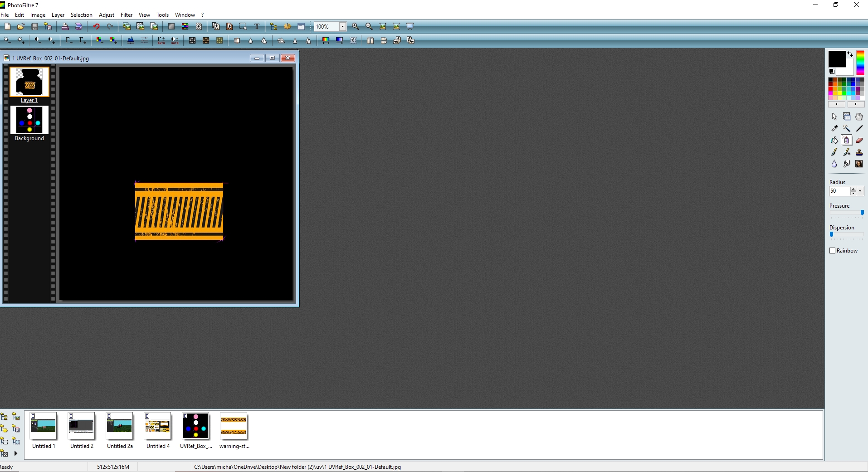This screenshot has height=472, width=868.
Task: Open the Radius value dropdown
Action: (860, 191)
